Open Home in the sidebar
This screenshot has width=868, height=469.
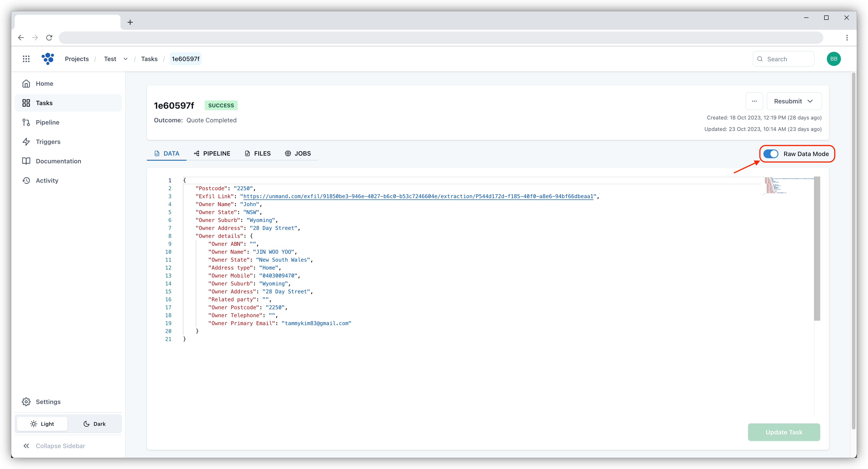pyautogui.click(x=44, y=84)
